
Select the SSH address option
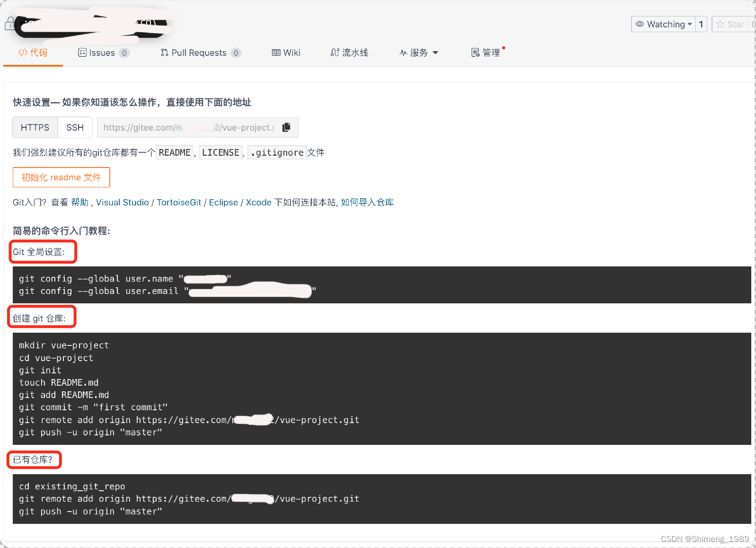75,127
